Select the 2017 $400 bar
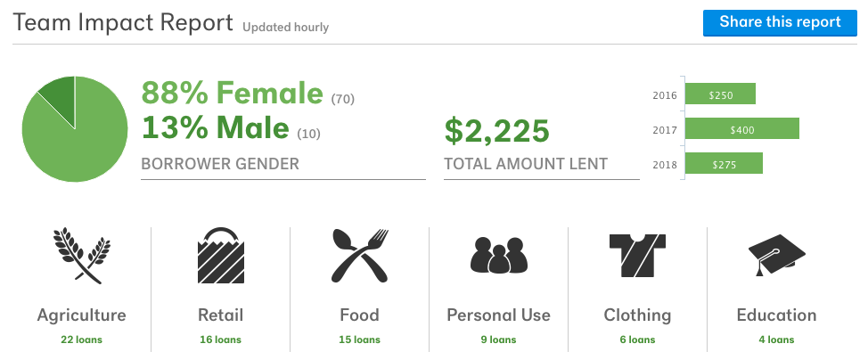The height and width of the screenshot is (360, 868). coord(742,128)
